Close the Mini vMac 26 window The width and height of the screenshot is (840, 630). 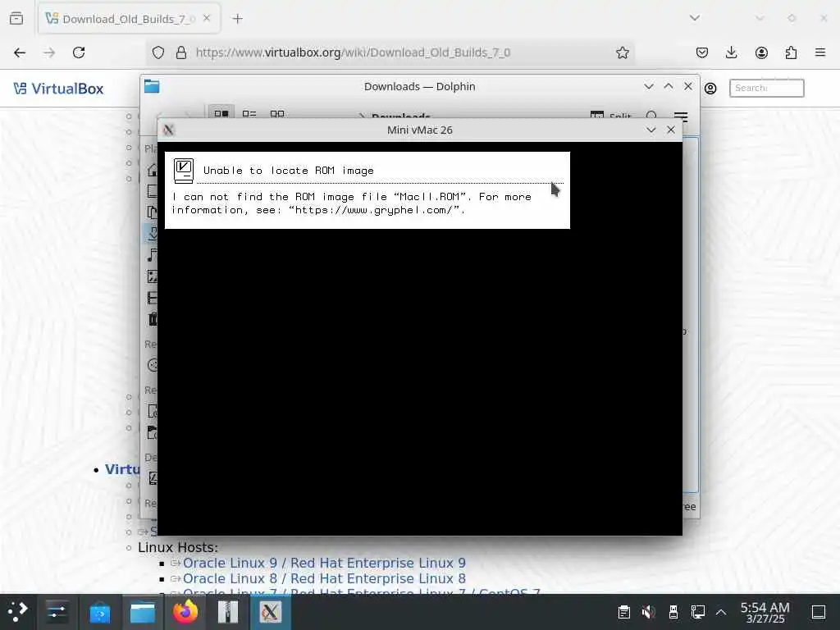pos(671,130)
